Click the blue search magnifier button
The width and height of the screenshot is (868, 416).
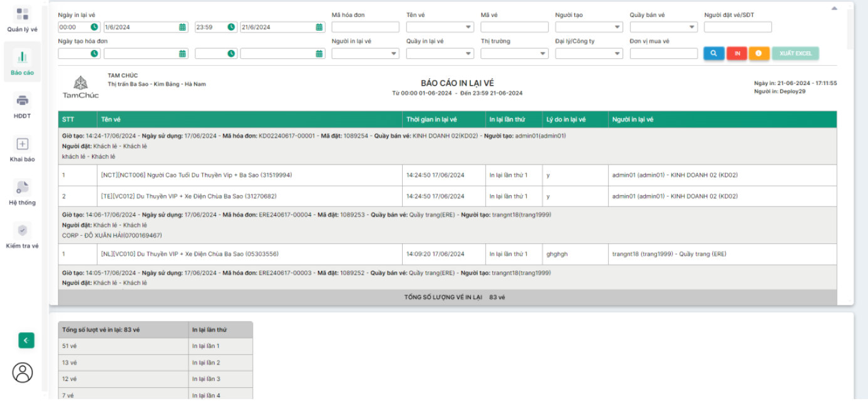pyautogui.click(x=713, y=54)
